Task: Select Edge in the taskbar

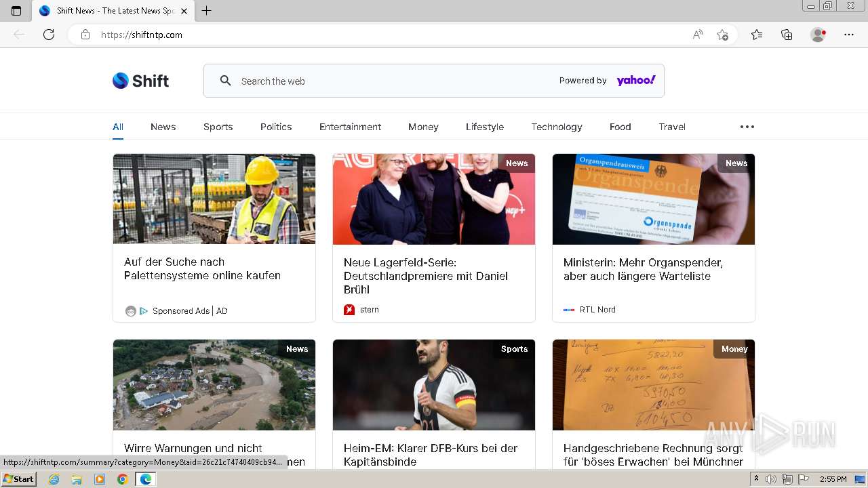Action: point(145,479)
